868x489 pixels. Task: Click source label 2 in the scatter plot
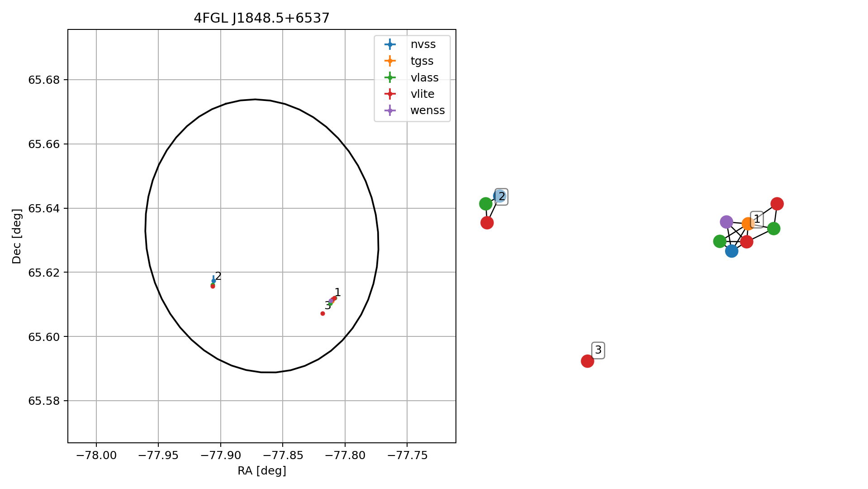(218, 276)
